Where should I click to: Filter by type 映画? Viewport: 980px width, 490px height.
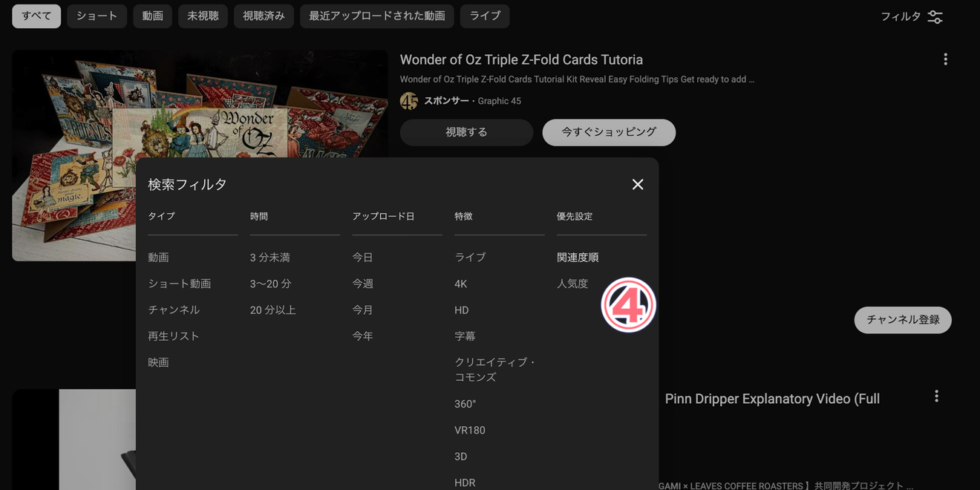tap(158, 362)
